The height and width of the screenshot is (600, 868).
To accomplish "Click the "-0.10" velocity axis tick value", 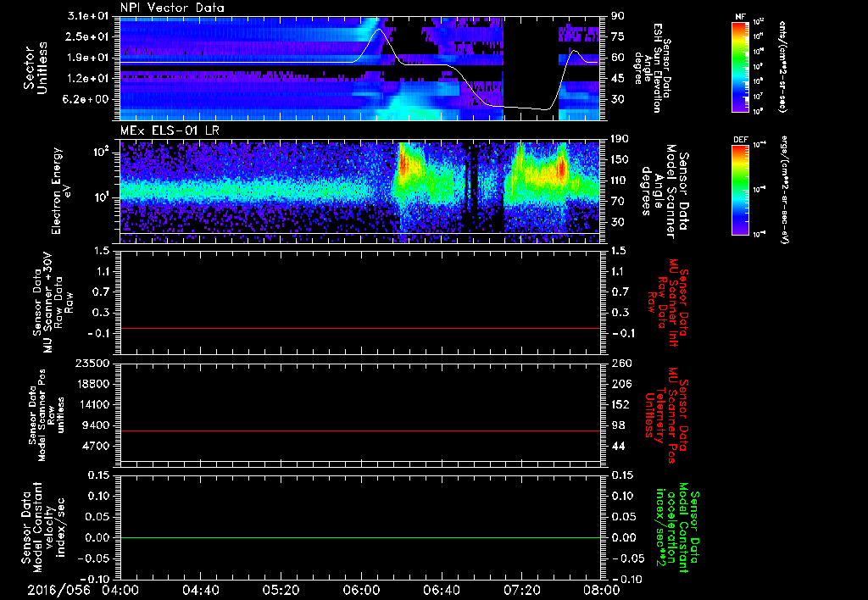I will [95, 580].
